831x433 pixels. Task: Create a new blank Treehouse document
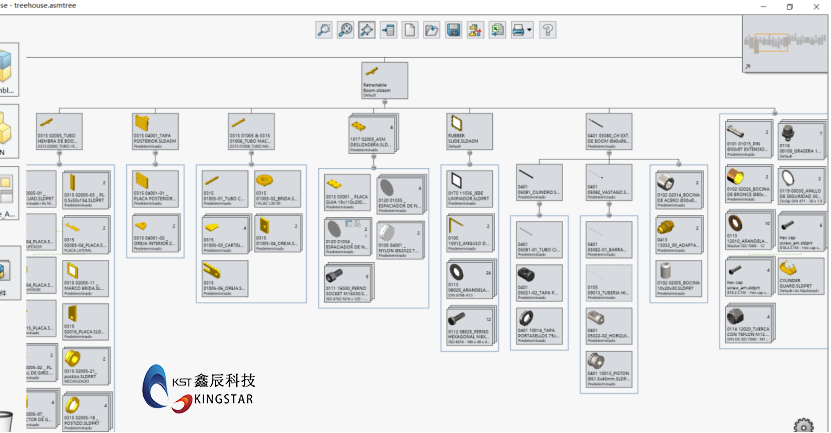410,30
